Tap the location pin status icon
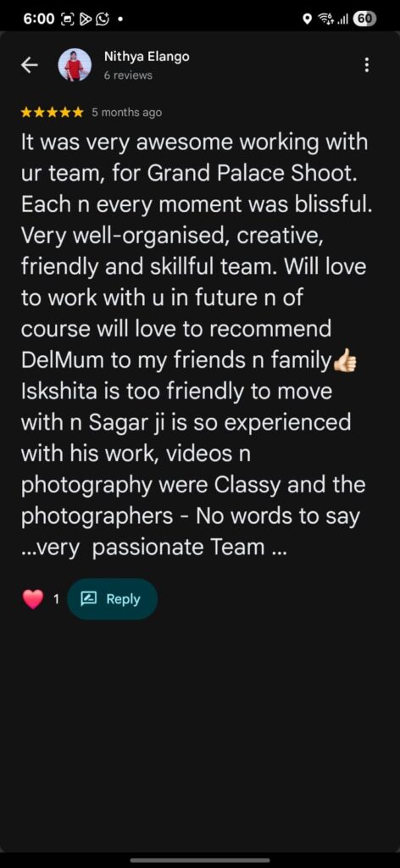This screenshot has height=868, width=400. point(308,19)
